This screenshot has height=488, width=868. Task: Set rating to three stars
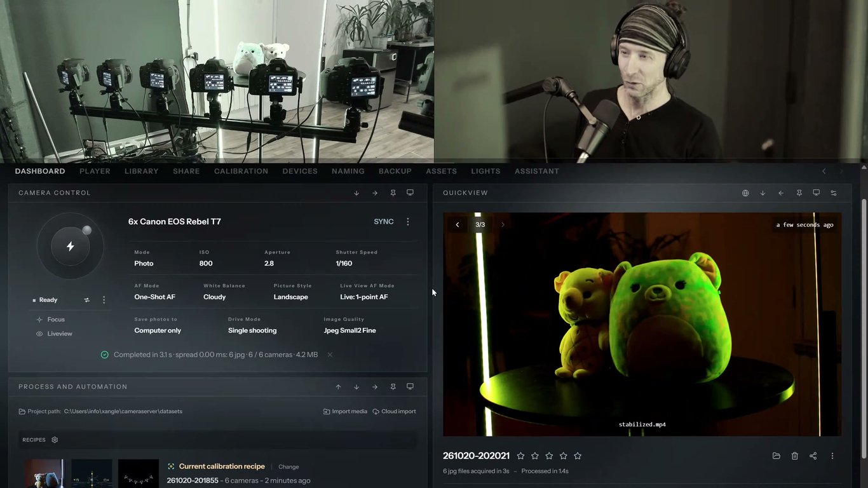pos(549,456)
